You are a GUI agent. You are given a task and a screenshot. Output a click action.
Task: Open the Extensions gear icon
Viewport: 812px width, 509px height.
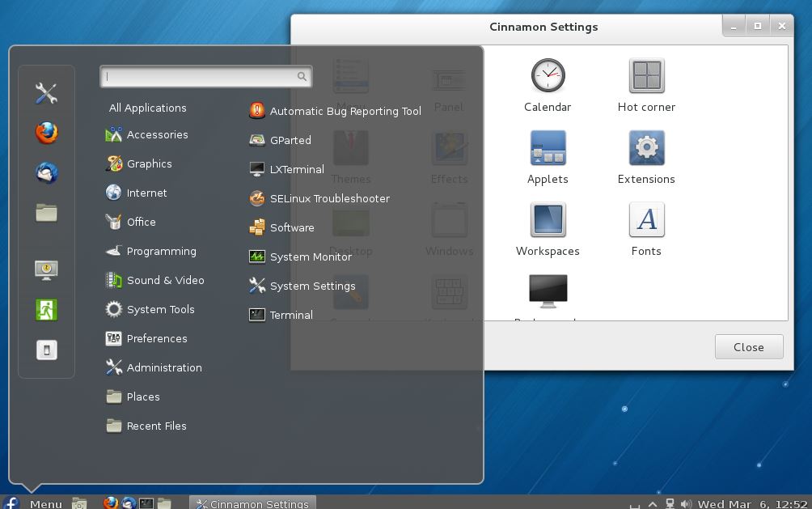(x=646, y=148)
